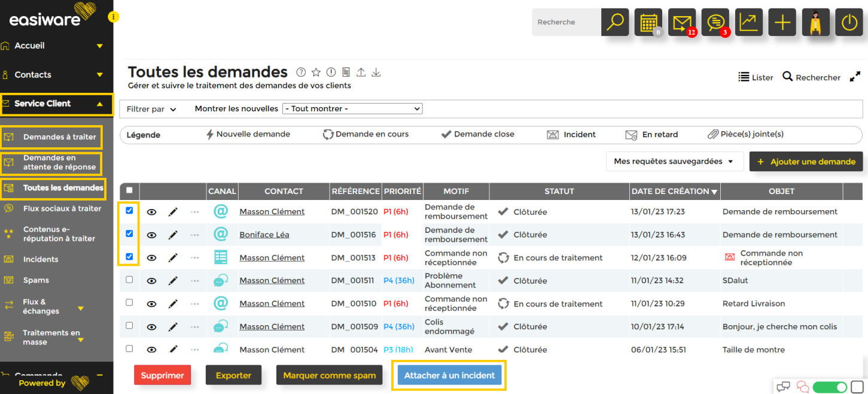This screenshot has height=394, width=868.
Task: Edit request DM_001520 with pencil icon
Action: coord(173,212)
